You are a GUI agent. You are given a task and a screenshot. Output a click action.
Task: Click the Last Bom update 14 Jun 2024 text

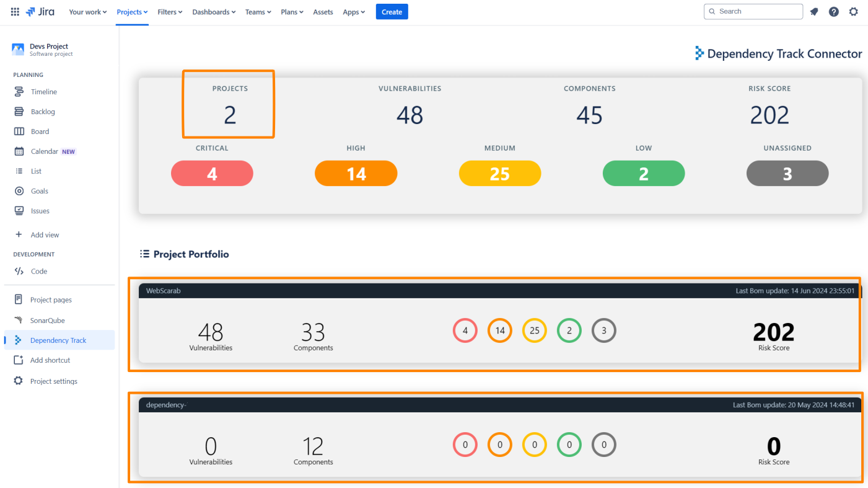[x=795, y=291]
